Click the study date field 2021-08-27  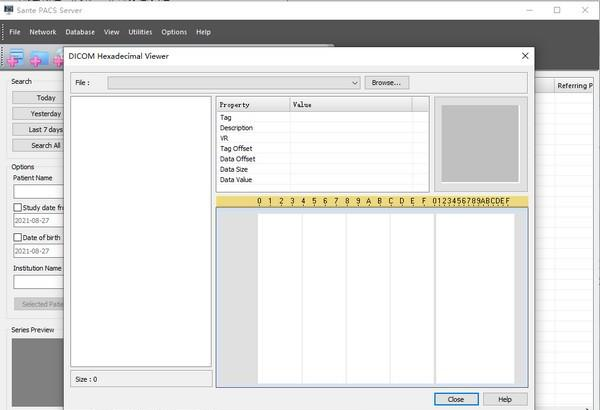pyautogui.click(x=38, y=221)
